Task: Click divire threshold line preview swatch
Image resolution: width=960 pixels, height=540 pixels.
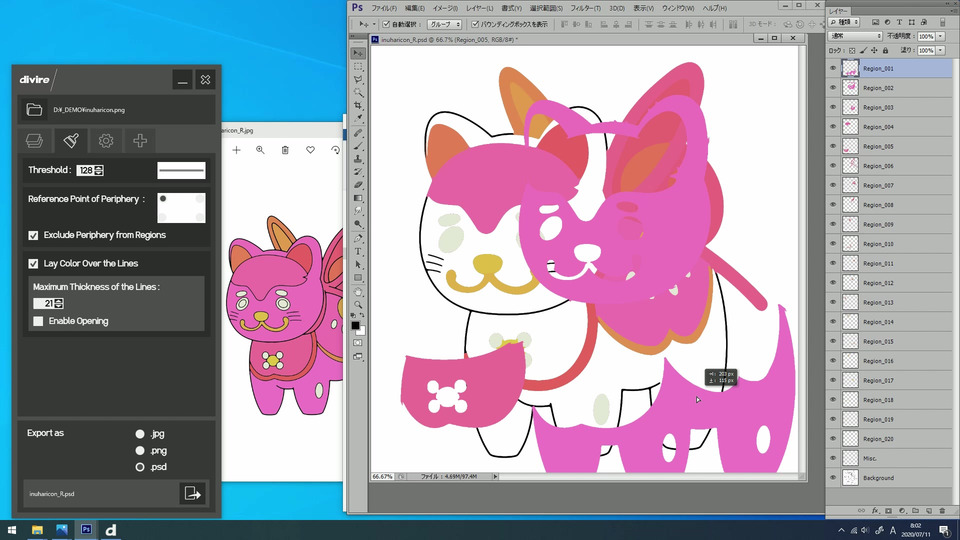Action: click(181, 170)
